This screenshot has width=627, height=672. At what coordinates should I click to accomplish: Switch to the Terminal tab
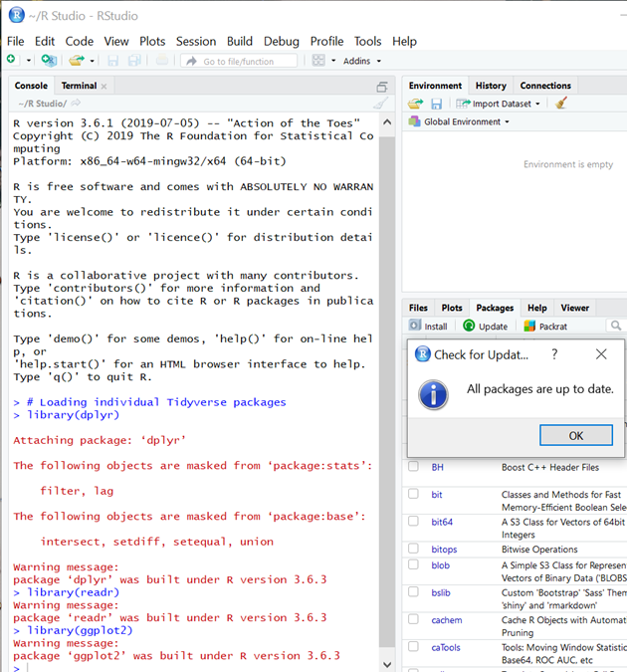click(x=79, y=86)
